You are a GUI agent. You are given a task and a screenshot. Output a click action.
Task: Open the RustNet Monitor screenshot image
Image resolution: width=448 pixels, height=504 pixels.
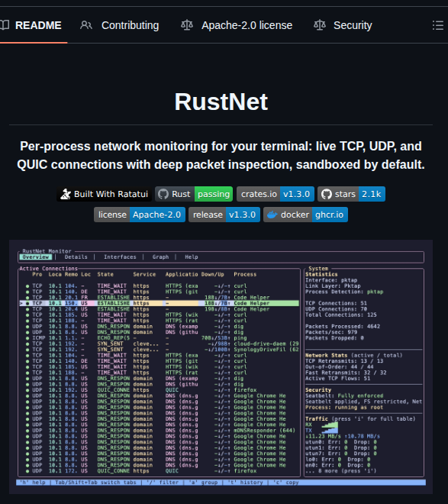[x=221, y=367]
